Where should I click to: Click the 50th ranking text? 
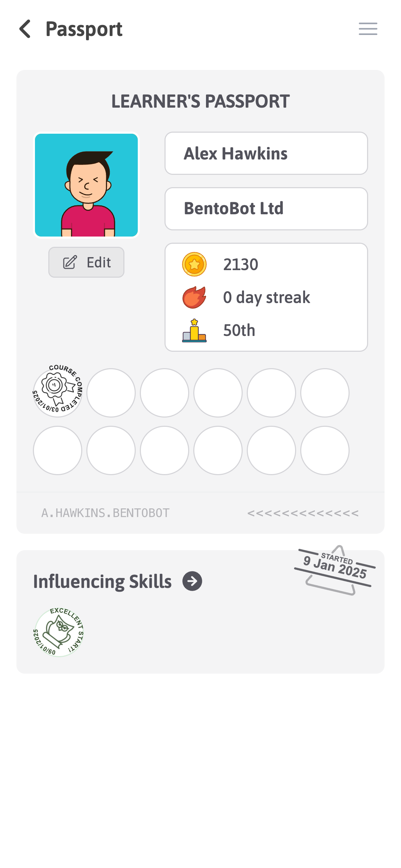coord(239,330)
